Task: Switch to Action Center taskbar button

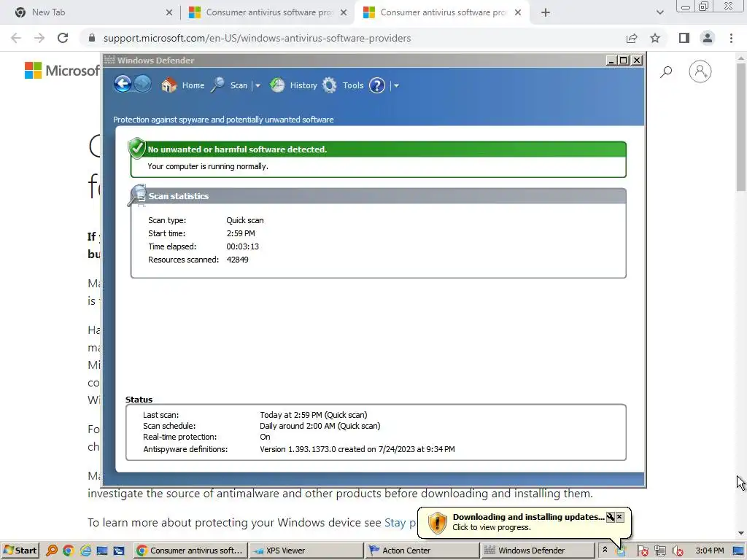Action: [x=422, y=551]
